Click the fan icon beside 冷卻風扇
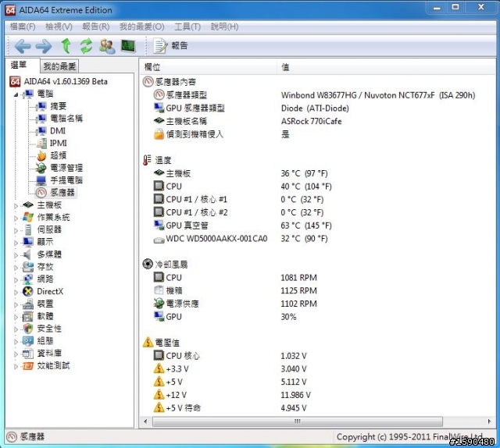Viewport: 500px width, 448px height. (148, 264)
